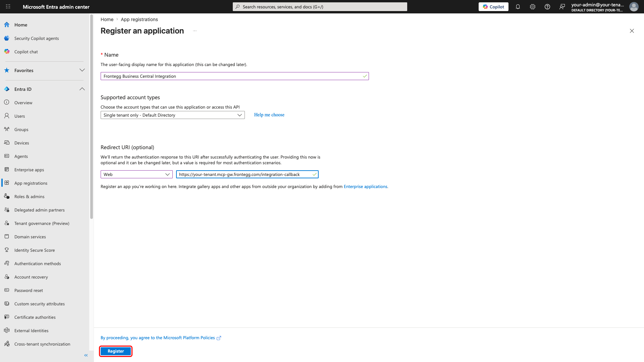Click Custom security attributes icon
Screen dimensions: 644x362
7,304
